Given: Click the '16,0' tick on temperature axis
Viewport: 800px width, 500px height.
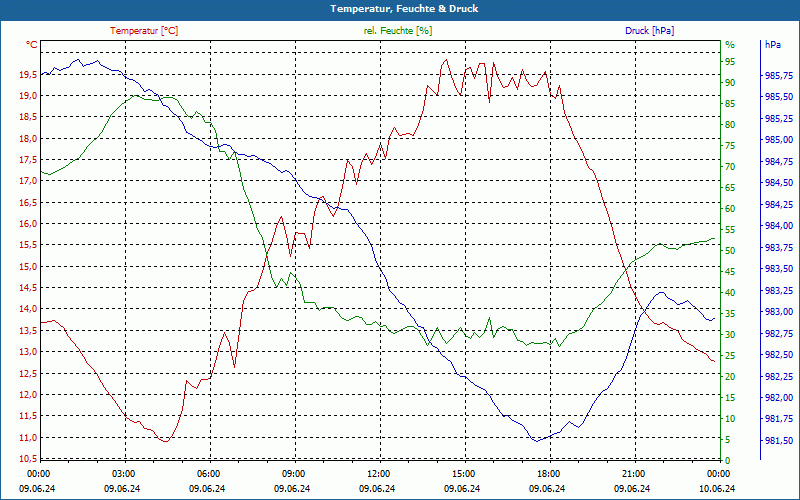Looking at the screenshot, I should click(28, 223).
